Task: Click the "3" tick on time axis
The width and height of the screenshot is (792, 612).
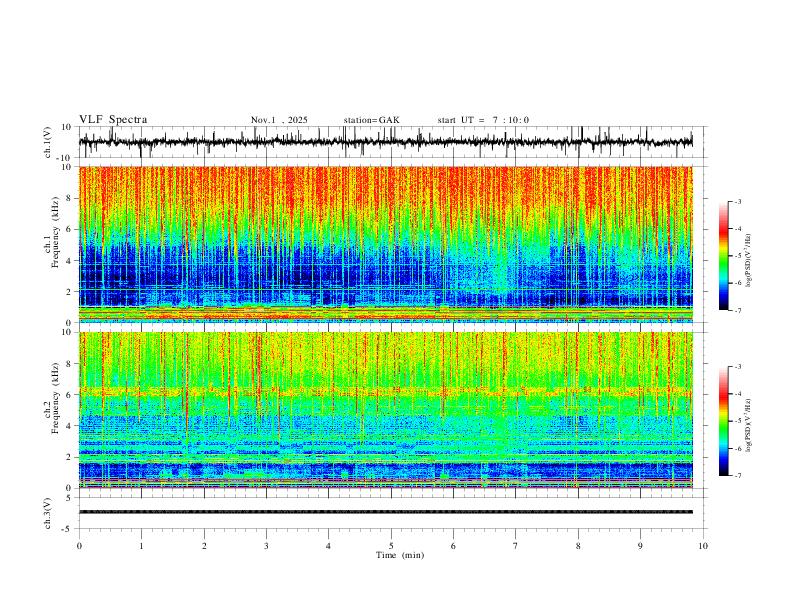Action: (x=266, y=546)
